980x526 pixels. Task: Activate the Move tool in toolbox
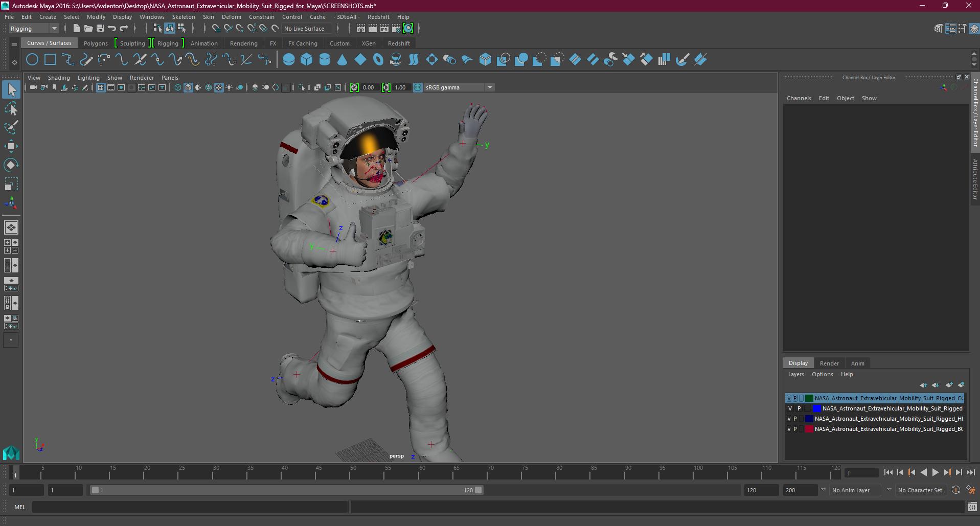tap(11, 146)
